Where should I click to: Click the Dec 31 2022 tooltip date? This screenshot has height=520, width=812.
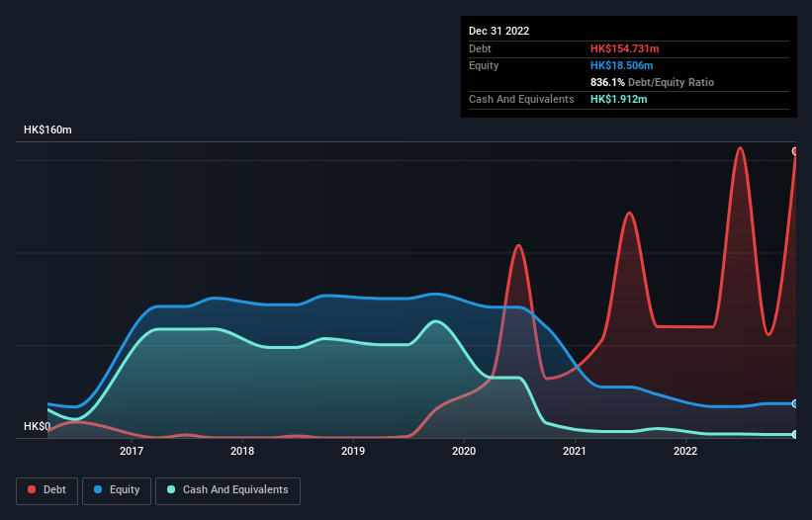tap(499, 31)
